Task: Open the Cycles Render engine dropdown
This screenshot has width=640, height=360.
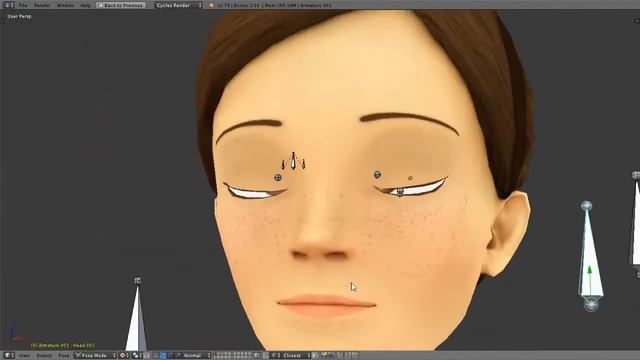Action: click(178, 5)
